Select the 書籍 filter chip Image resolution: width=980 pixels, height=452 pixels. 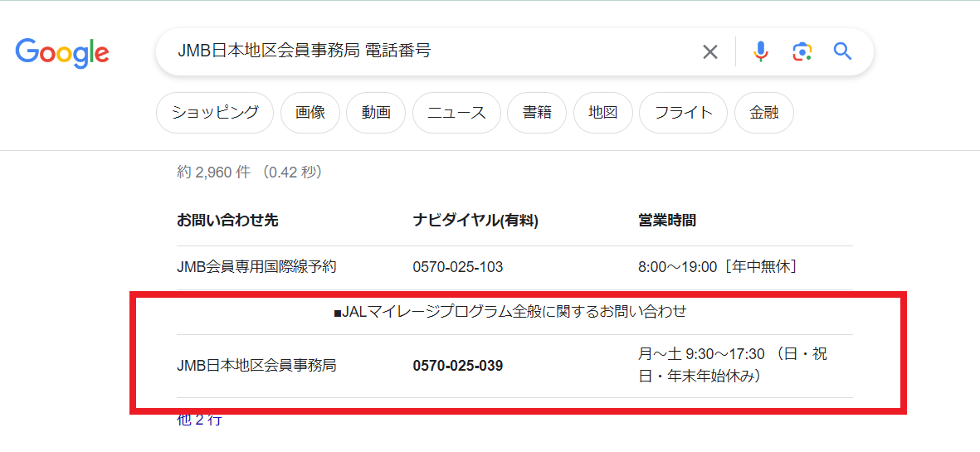537,113
